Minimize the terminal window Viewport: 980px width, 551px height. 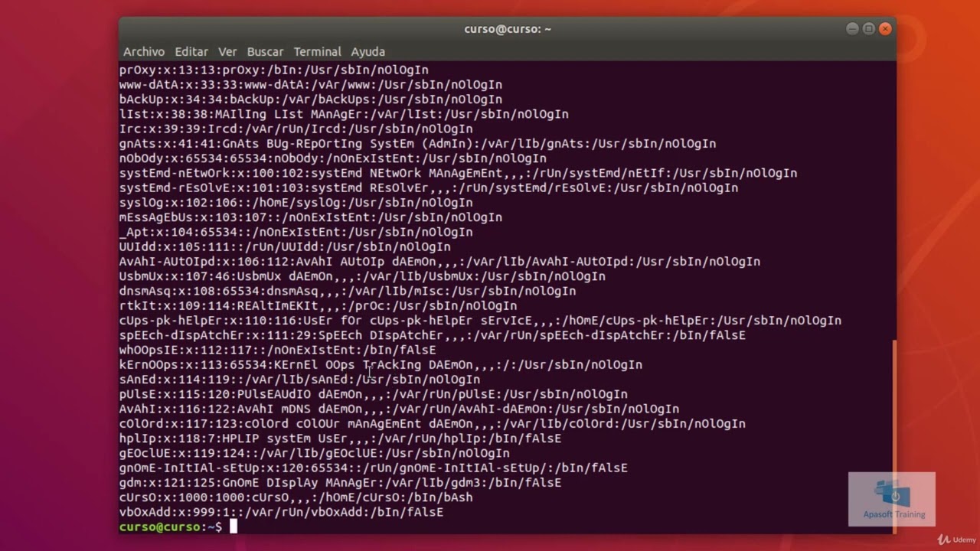click(x=852, y=29)
